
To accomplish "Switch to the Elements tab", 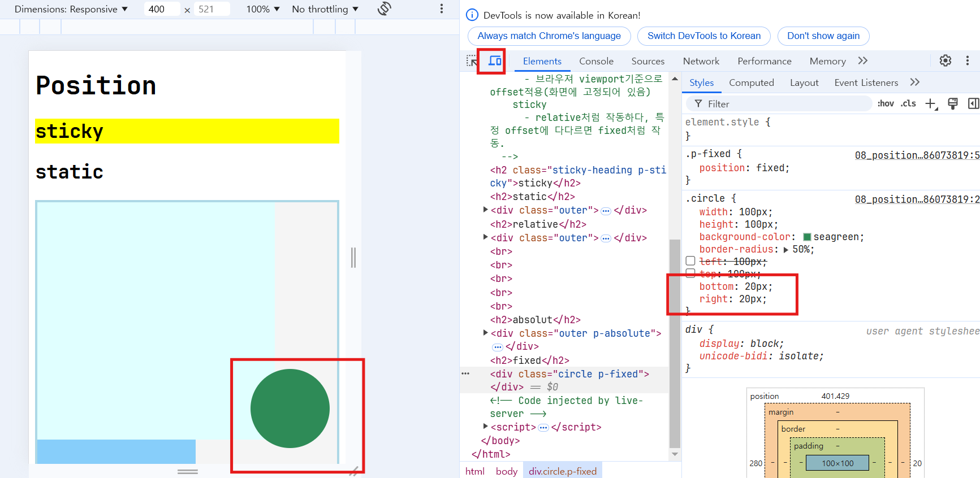I will point(542,61).
